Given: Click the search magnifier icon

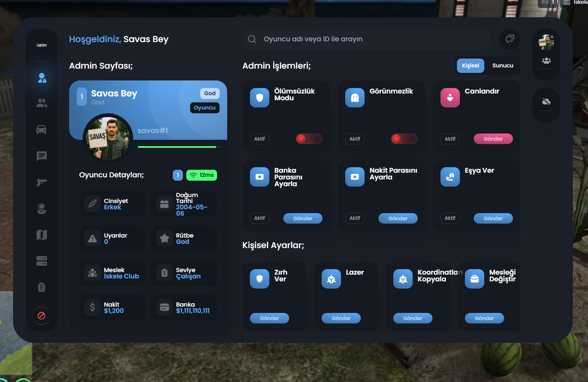Looking at the screenshot, I should coord(252,39).
